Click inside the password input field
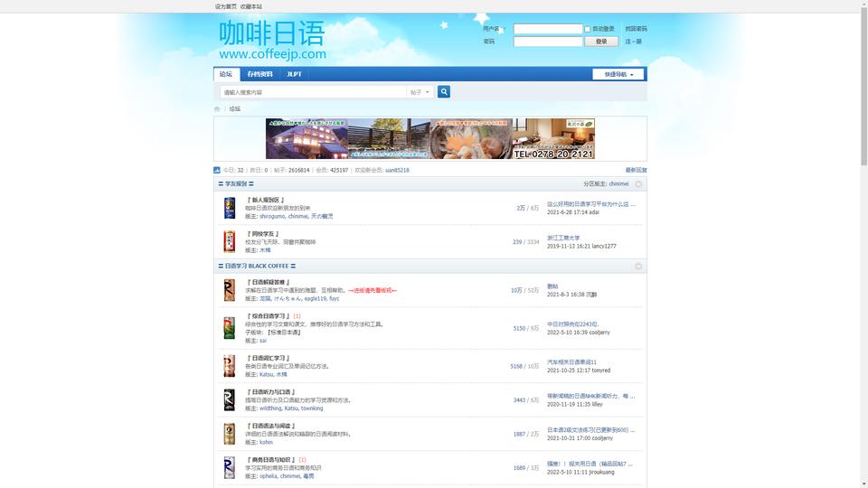Viewport: 868px width, 488px height. (x=548, y=42)
